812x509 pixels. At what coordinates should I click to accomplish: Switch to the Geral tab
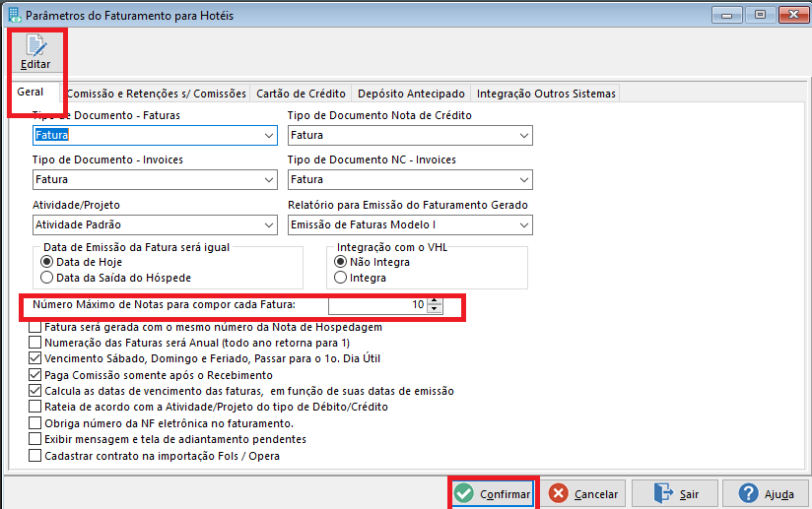tap(30, 93)
